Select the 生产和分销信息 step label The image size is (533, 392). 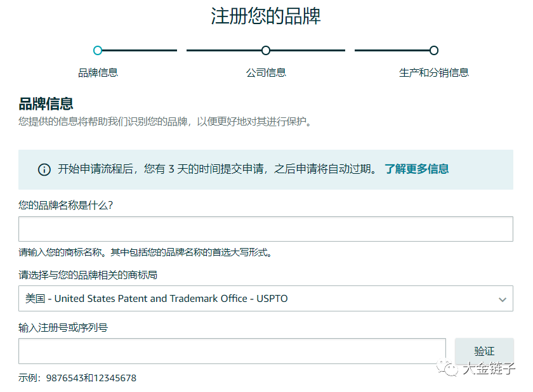433,72
